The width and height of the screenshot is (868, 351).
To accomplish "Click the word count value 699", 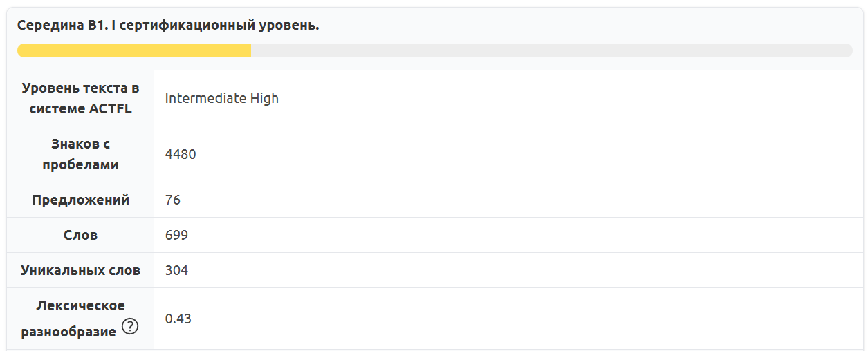I will (x=176, y=236).
